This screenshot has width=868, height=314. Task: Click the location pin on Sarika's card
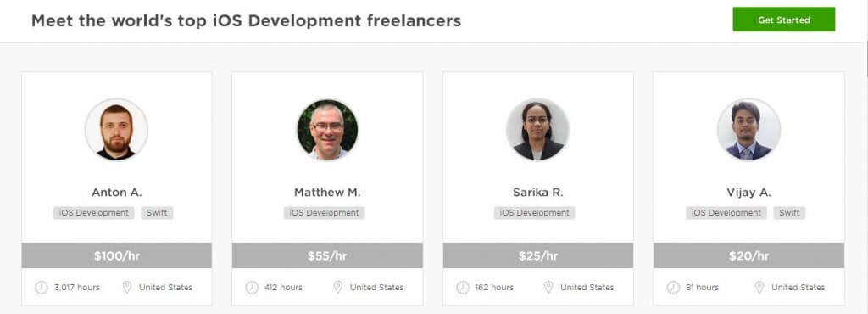548,288
